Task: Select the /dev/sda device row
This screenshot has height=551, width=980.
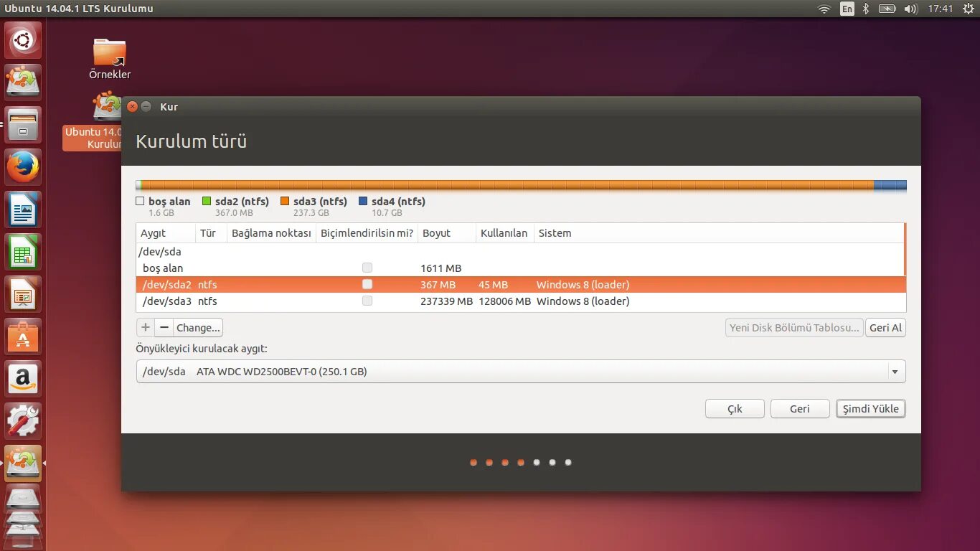Action: [x=521, y=252]
